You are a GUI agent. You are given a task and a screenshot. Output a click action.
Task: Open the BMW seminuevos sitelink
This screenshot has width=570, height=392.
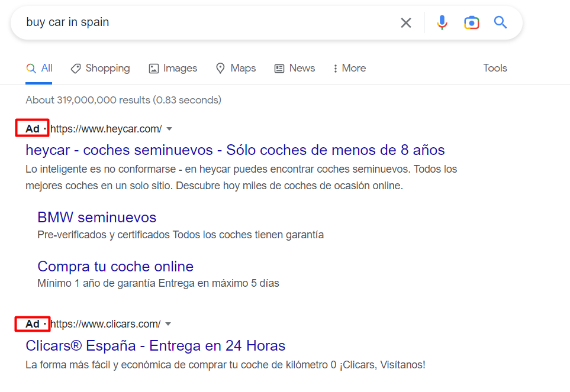tap(96, 218)
